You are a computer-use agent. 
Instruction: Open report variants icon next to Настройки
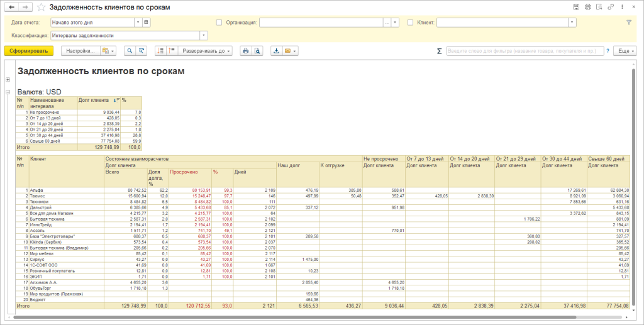coord(108,51)
